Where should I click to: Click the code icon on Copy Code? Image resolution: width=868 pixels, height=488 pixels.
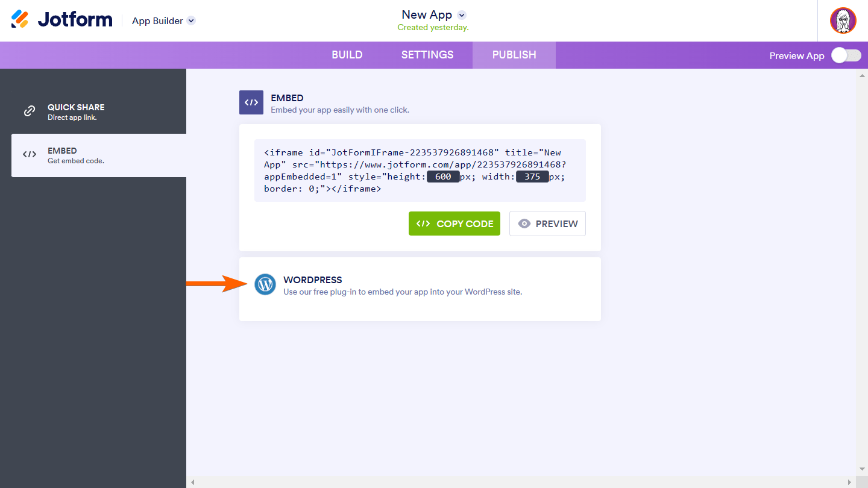pyautogui.click(x=423, y=224)
